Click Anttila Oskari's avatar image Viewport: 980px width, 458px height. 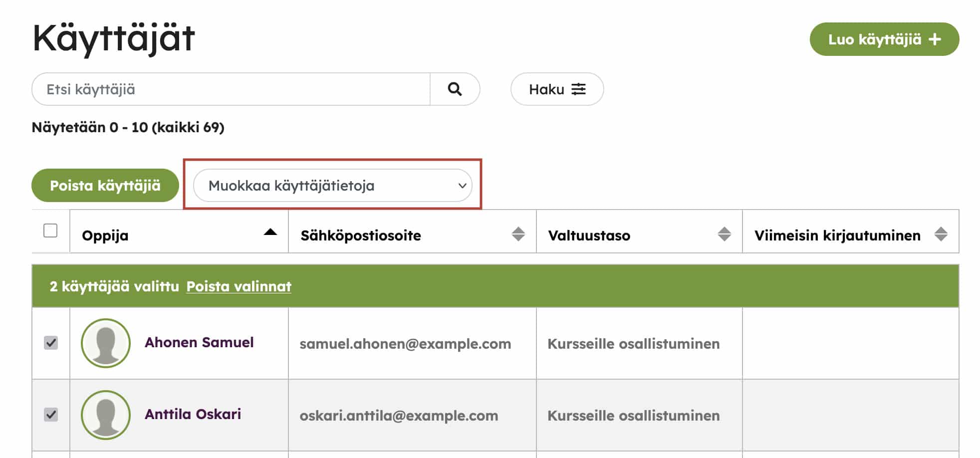click(x=106, y=415)
